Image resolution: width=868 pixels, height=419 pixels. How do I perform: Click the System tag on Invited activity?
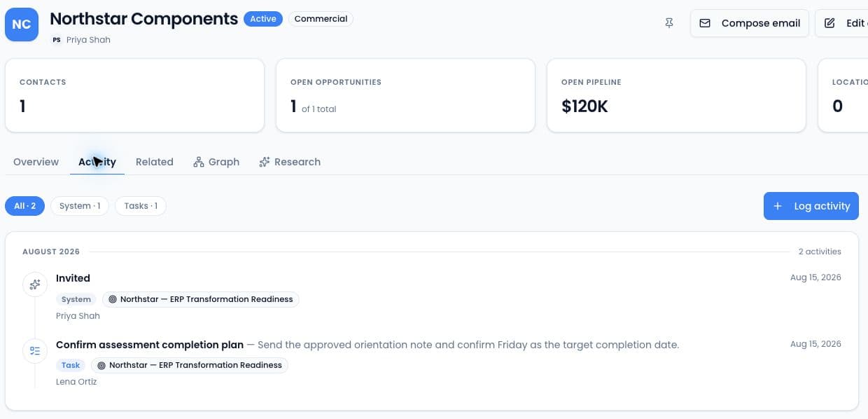(76, 299)
